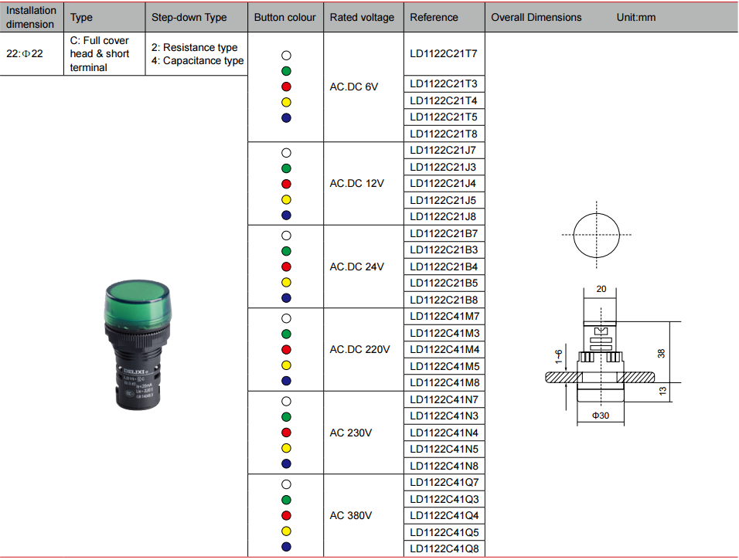Select reference LD1122C41Q4
Screen dimensions: 739x560
tap(444, 515)
